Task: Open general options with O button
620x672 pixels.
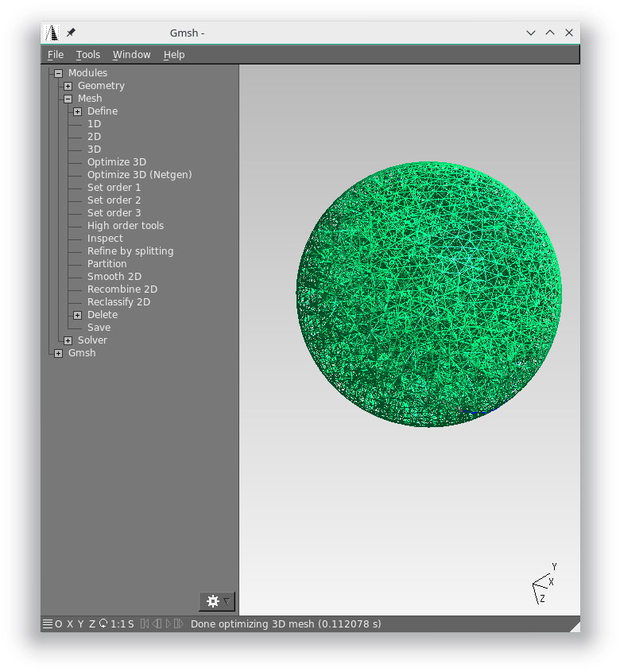Action: [x=59, y=623]
